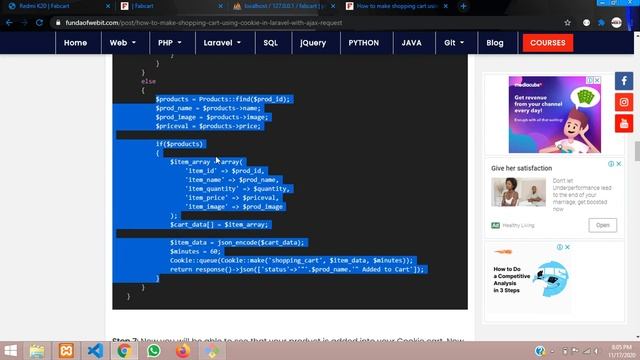Open the JAVA nav item
The image size is (640, 360).
tap(411, 43)
